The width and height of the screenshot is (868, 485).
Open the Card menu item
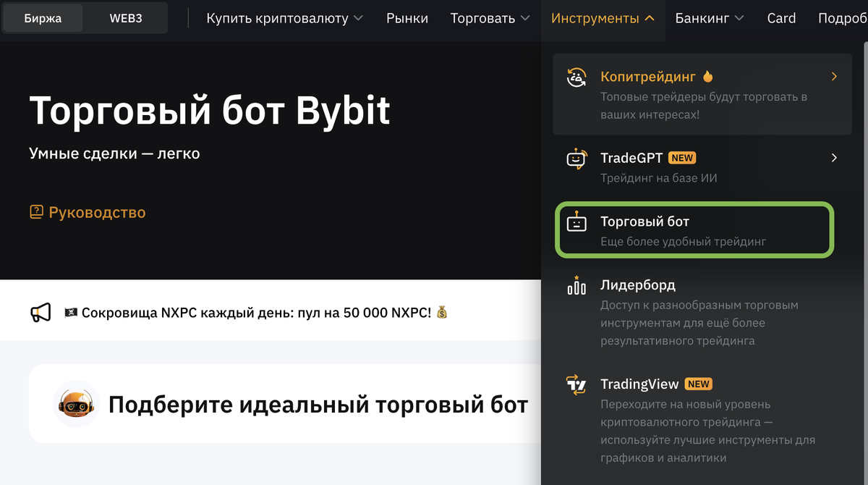tap(781, 19)
